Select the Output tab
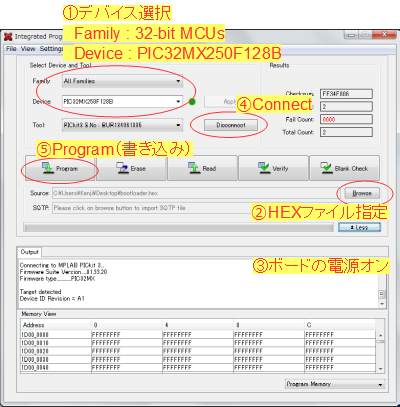The height and width of the screenshot is (407, 400). pyautogui.click(x=30, y=252)
